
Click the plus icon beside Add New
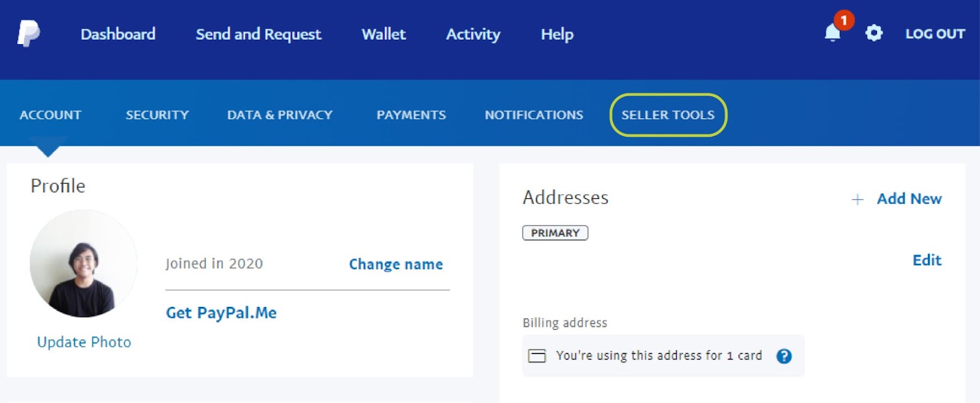858,199
